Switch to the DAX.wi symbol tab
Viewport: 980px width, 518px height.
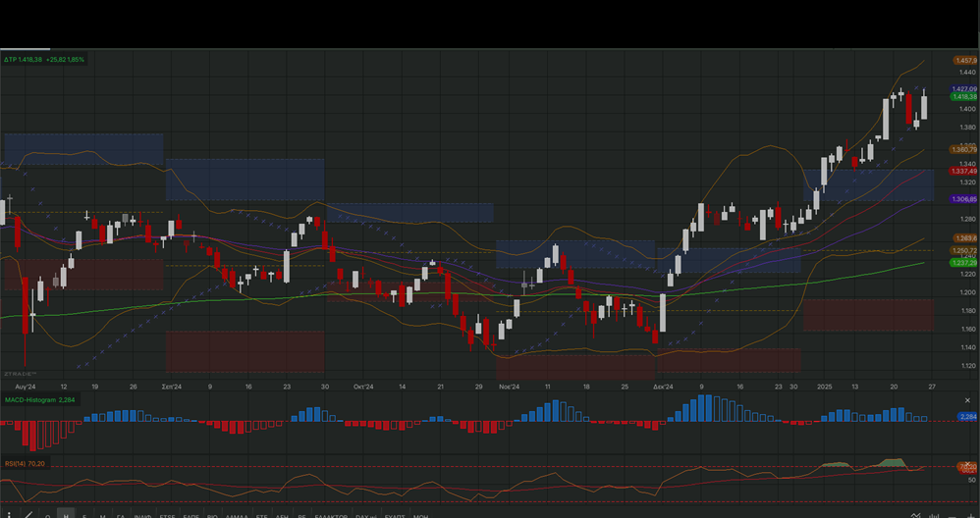(x=366, y=516)
